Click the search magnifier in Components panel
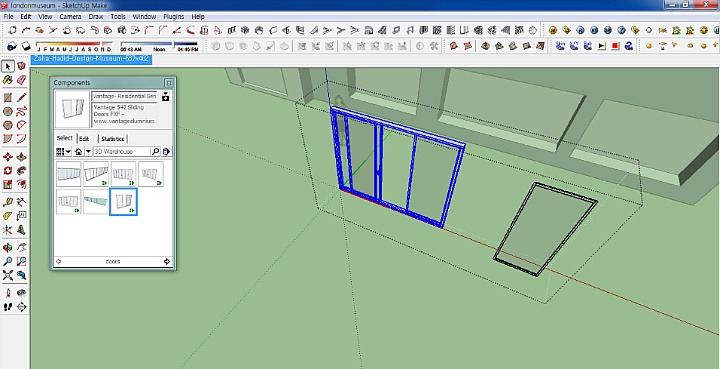 pyautogui.click(x=155, y=151)
